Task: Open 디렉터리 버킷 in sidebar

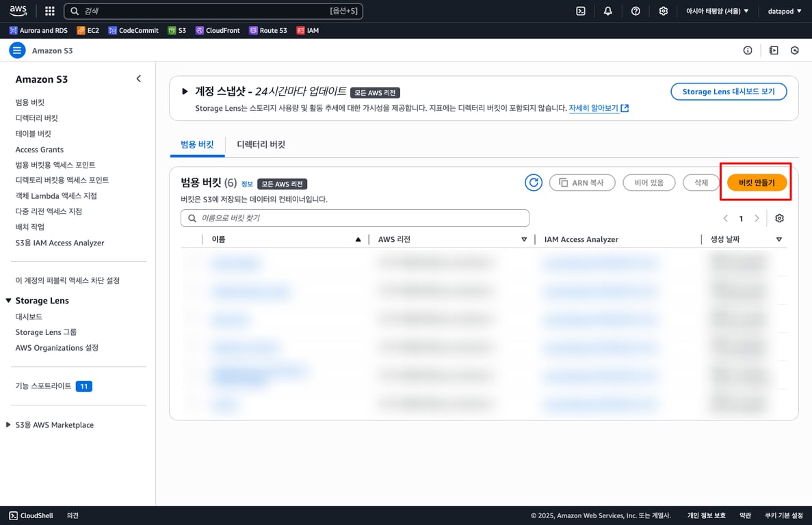Action: click(x=37, y=118)
